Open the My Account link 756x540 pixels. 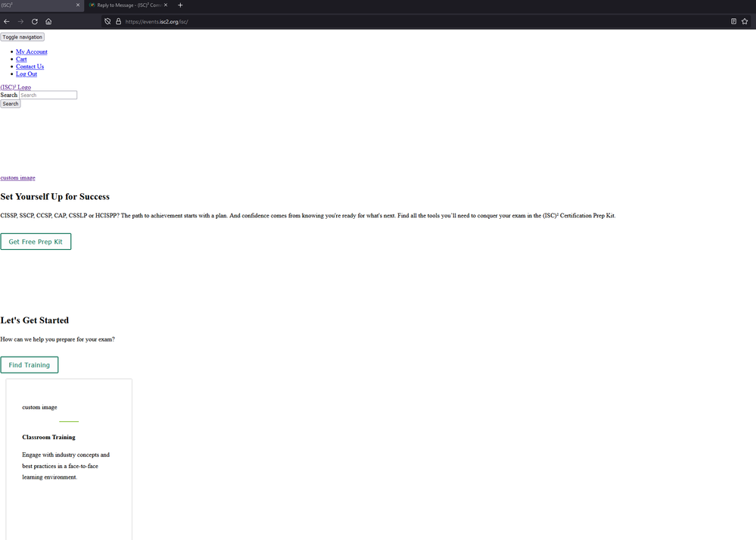[x=32, y=52]
